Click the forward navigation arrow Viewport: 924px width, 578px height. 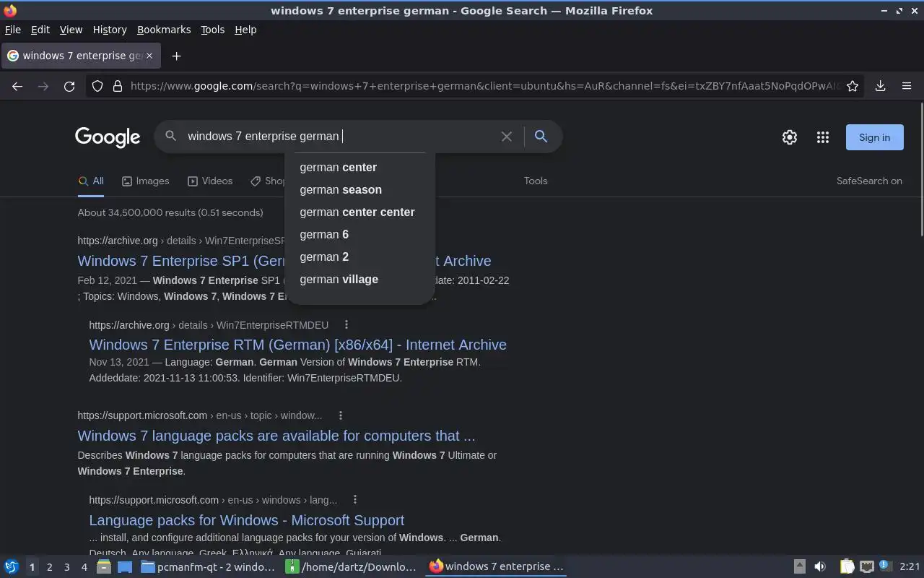click(43, 86)
